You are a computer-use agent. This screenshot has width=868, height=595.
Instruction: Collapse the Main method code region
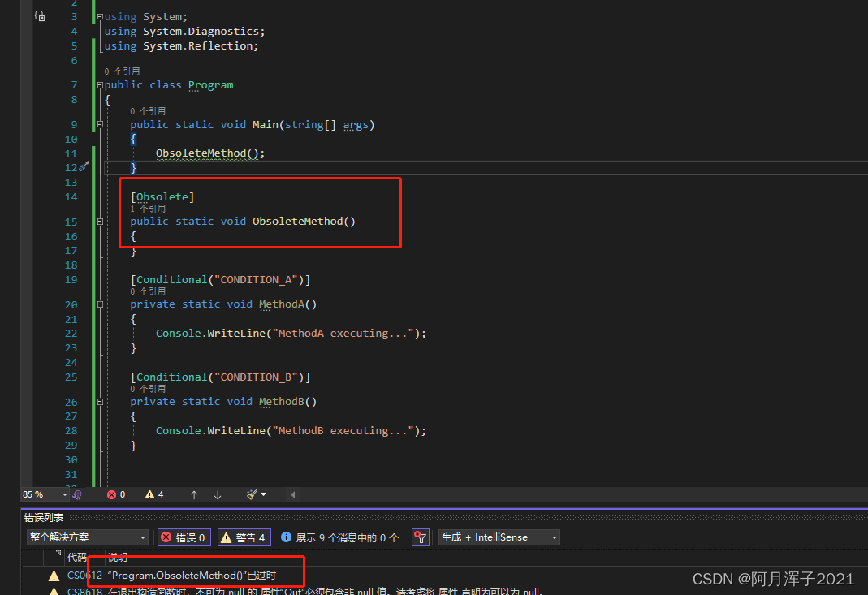(x=99, y=124)
